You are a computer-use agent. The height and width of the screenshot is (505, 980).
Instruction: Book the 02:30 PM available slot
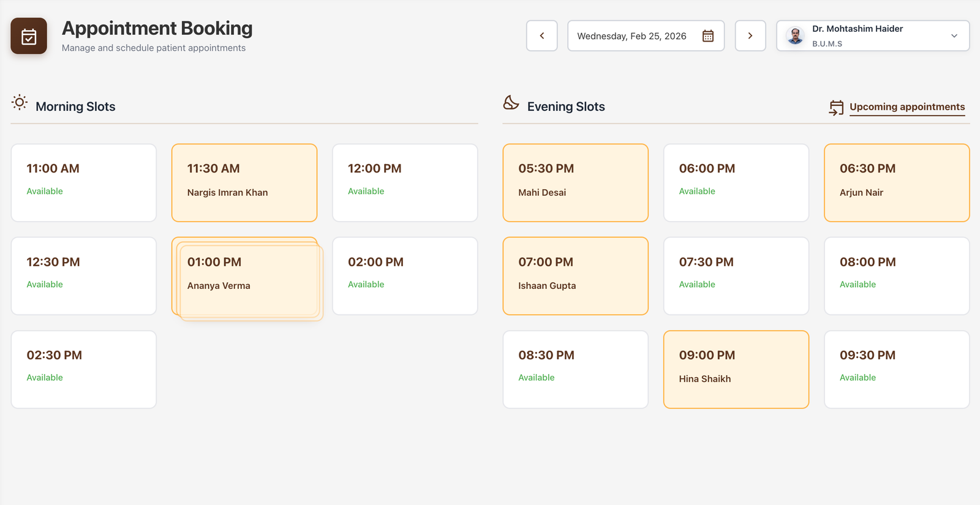click(84, 370)
